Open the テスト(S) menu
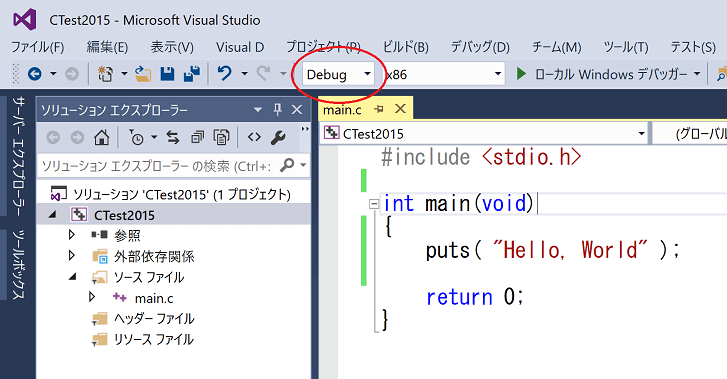 pyautogui.click(x=693, y=47)
